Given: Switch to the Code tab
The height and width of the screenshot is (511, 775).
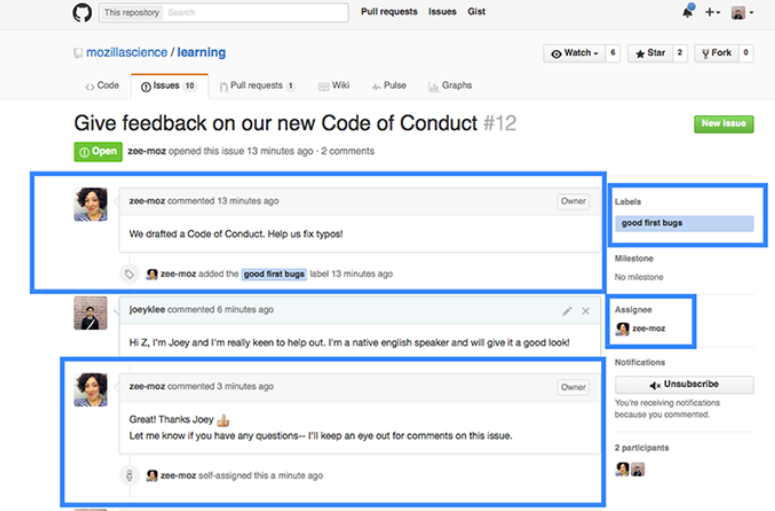Looking at the screenshot, I should coord(102,86).
